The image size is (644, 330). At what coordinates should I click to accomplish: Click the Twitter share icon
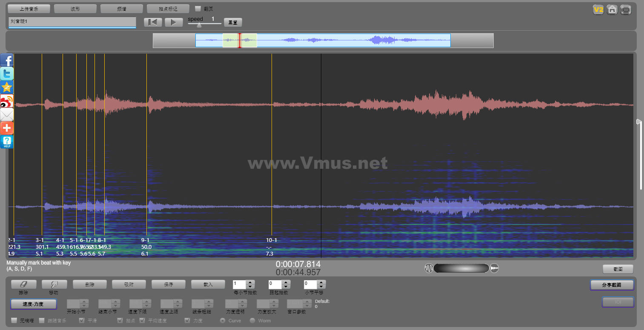7,74
